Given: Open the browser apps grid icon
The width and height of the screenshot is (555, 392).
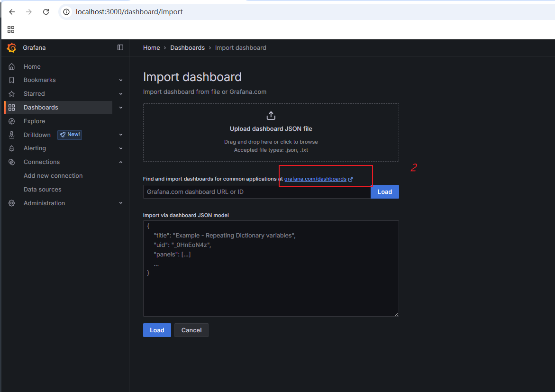Looking at the screenshot, I should [x=11, y=29].
